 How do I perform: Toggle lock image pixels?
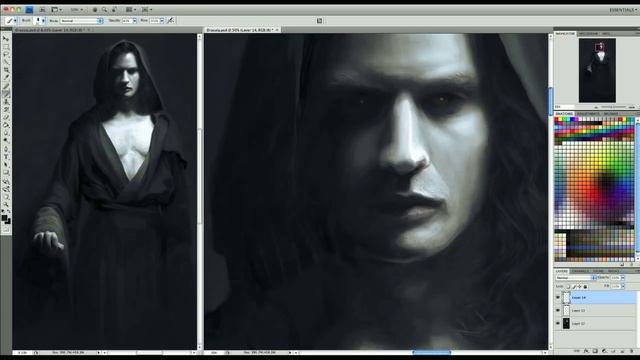(x=574, y=286)
